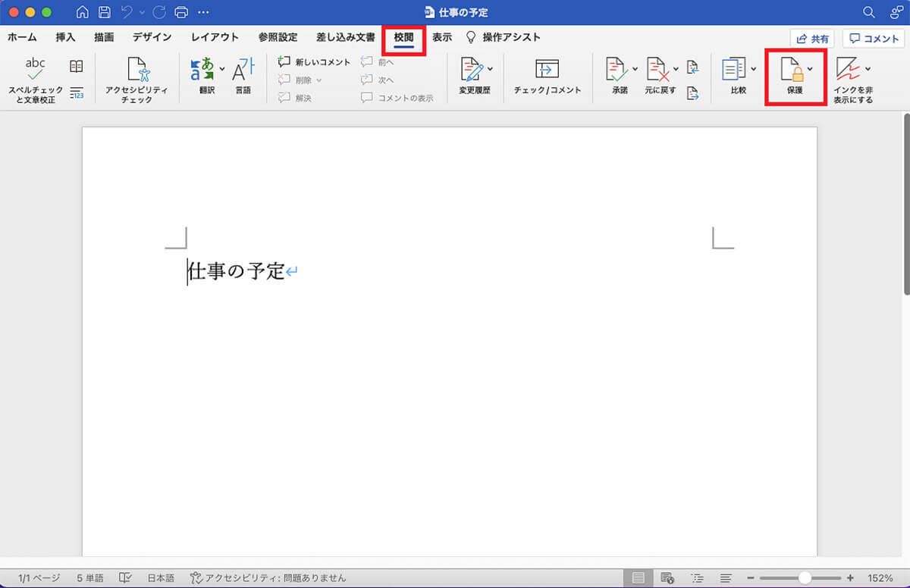Image resolution: width=910 pixels, height=588 pixels.
Task: Open the Home icon in title bar
Action: [x=83, y=12]
